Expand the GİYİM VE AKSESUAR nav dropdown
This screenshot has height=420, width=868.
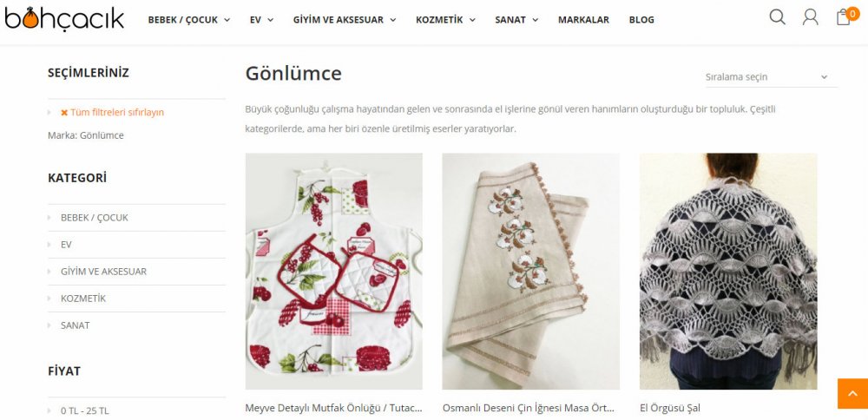345,20
